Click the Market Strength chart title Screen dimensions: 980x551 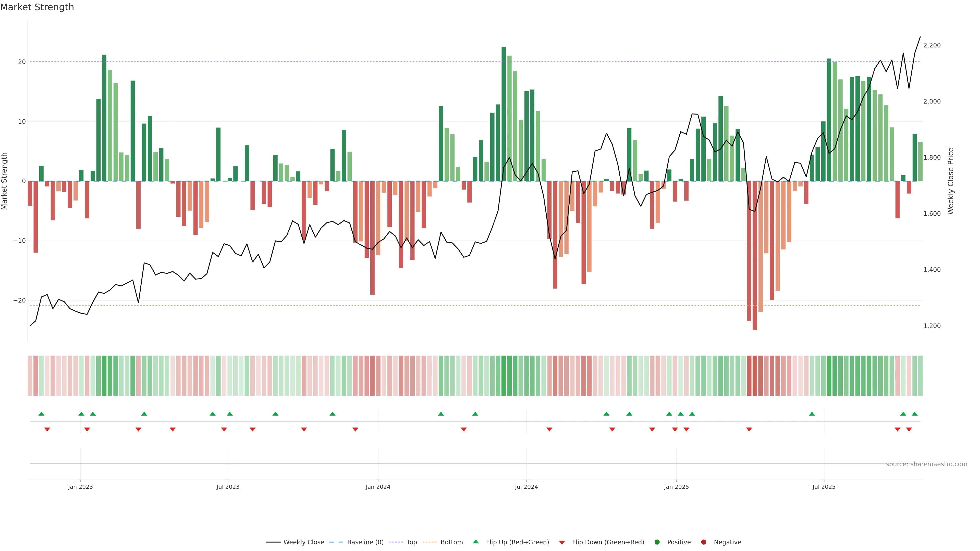37,7
